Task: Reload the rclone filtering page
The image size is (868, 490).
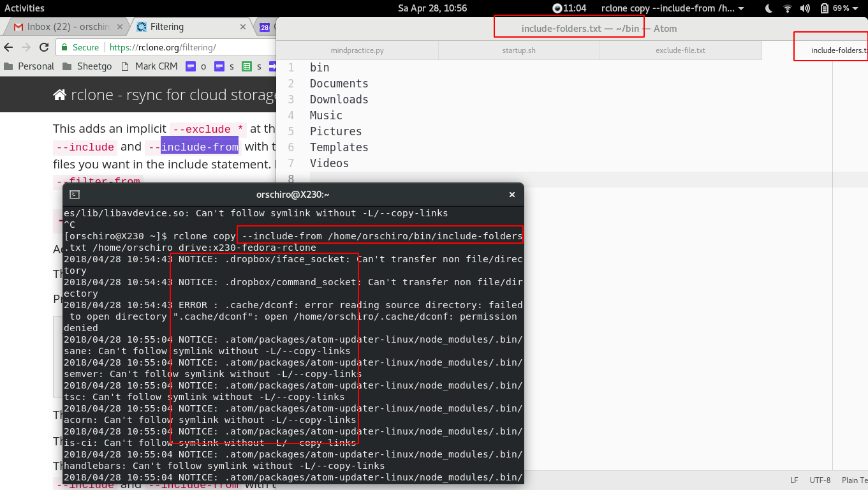Action: (x=44, y=47)
